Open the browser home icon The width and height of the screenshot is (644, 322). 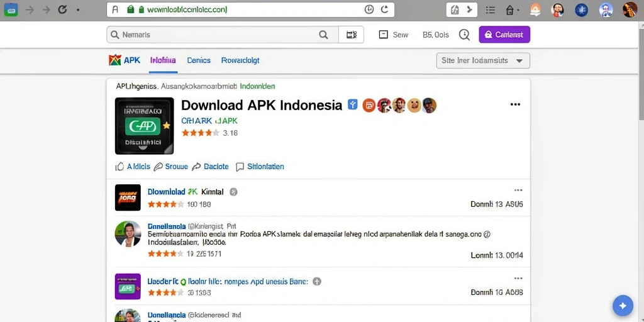(x=510, y=10)
